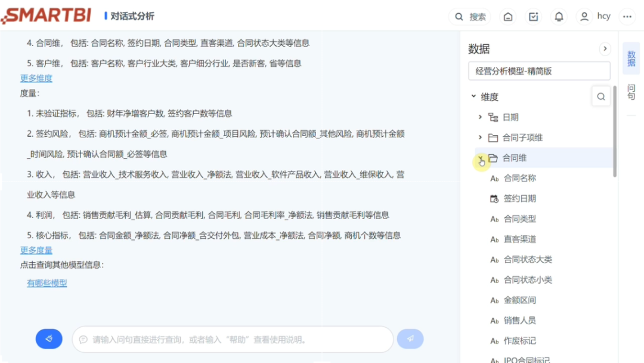This screenshot has width=644, height=363.
Task: Open the dimension search magnifier in the data panel
Action: pos(601,96)
